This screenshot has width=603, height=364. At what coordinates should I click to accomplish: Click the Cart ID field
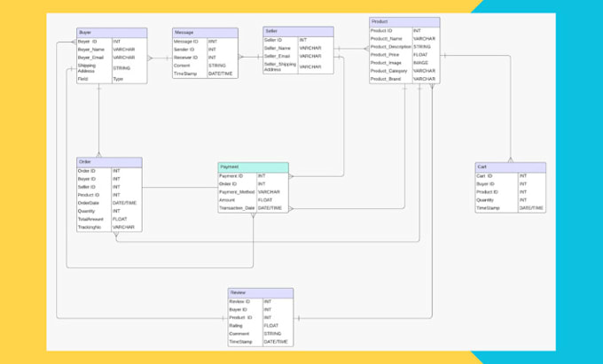[484, 176]
